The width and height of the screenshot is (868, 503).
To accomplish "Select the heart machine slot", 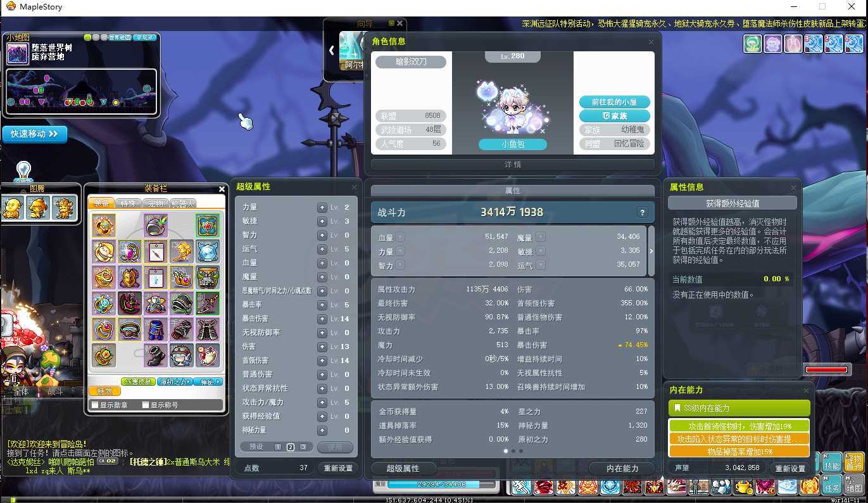I will 207,355.
